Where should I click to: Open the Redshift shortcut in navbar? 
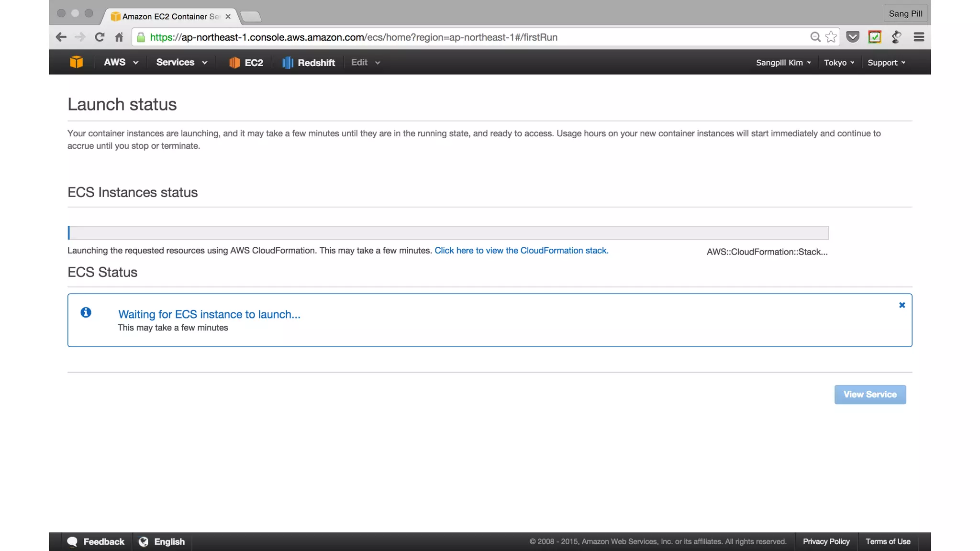[309, 63]
